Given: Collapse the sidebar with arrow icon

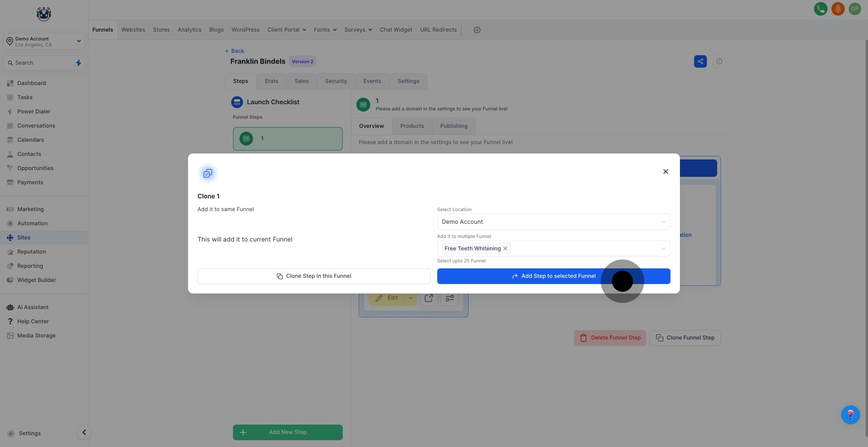Looking at the screenshot, I should (x=84, y=432).
